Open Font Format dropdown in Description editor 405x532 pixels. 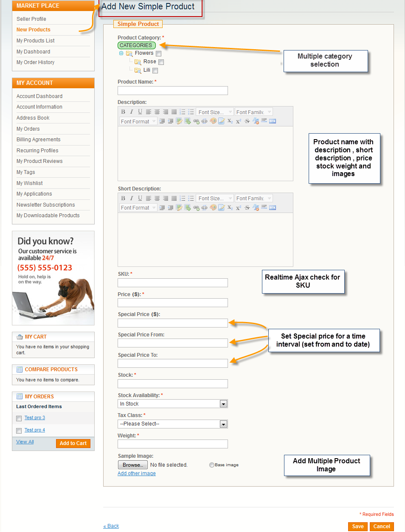click(138, 121)
